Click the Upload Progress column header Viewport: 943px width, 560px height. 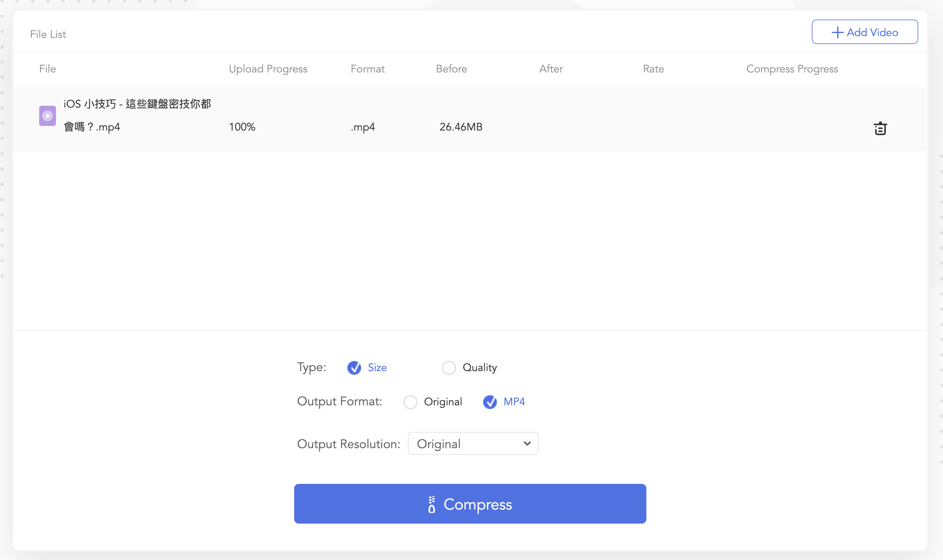(268, 69)
